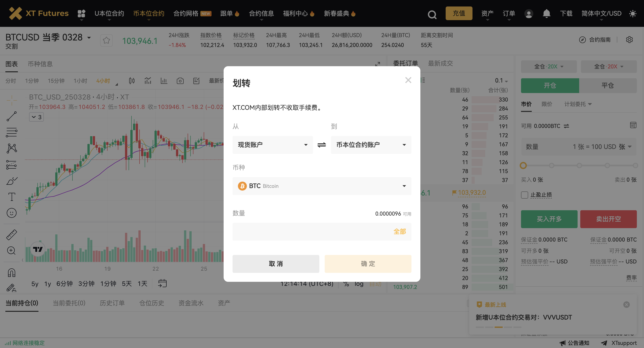Viewport: 644px width, 348px height.
Task: Take chart screenshot with camera icon
Action: pyautogui.click(x=180, y=81)
